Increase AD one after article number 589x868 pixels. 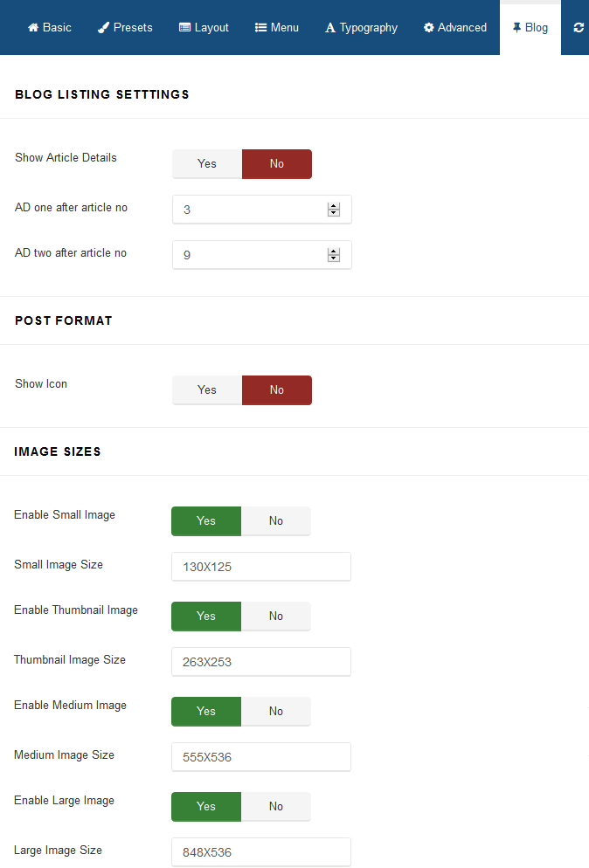point(333,206)
